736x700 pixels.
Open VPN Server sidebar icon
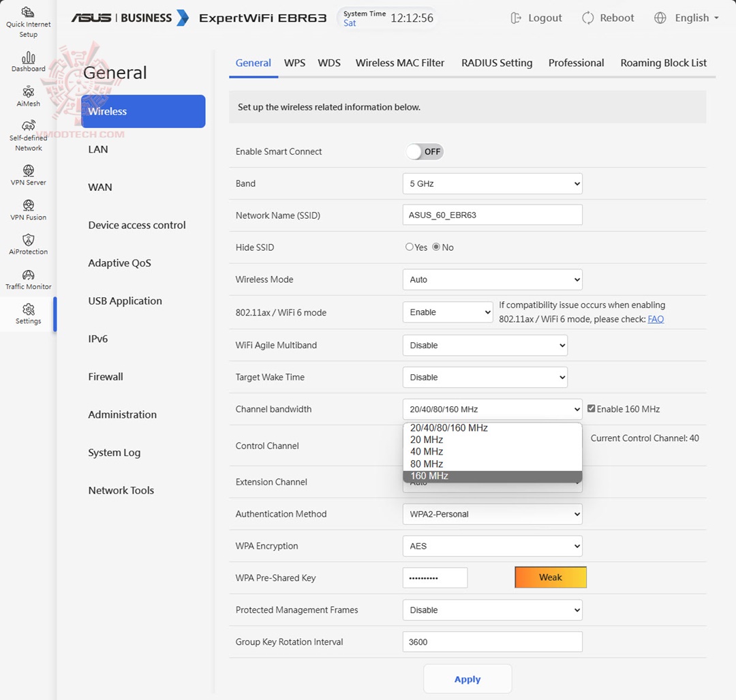[28, 170]
